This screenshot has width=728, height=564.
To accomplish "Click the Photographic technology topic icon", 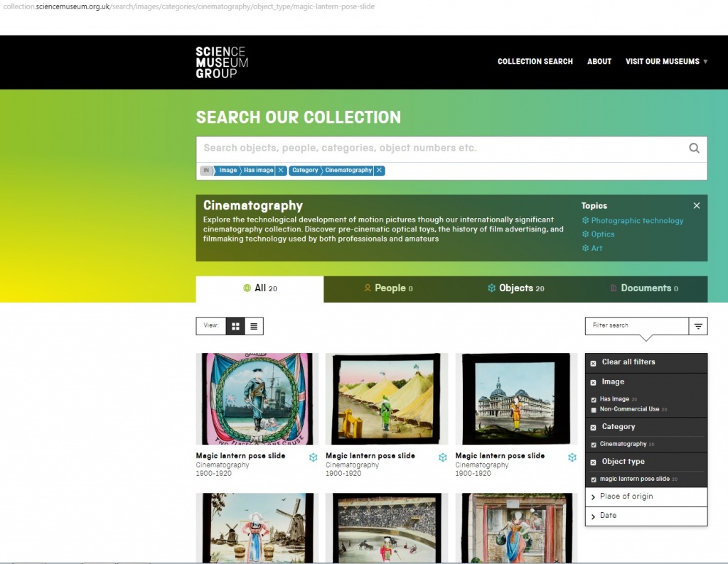I will click(x=586, y=220).
